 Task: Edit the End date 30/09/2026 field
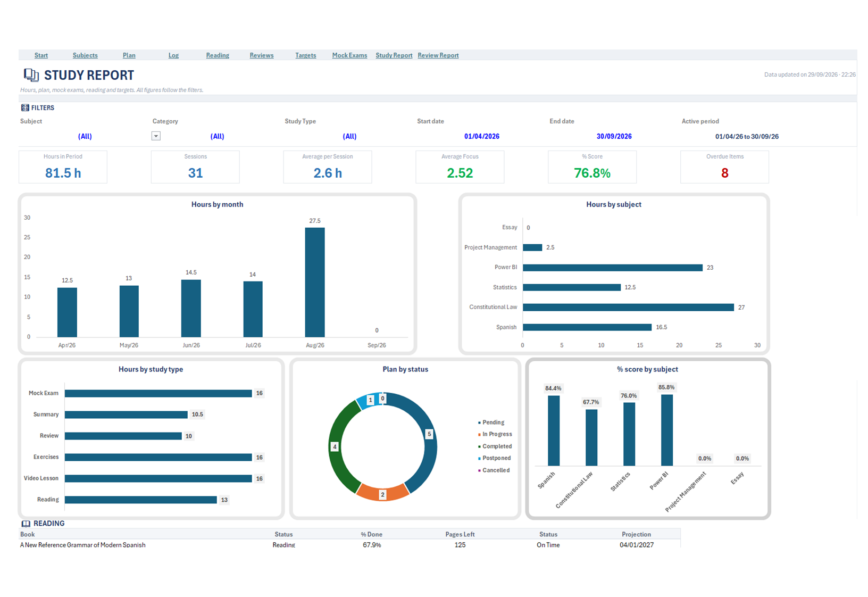tap(614, 136)
